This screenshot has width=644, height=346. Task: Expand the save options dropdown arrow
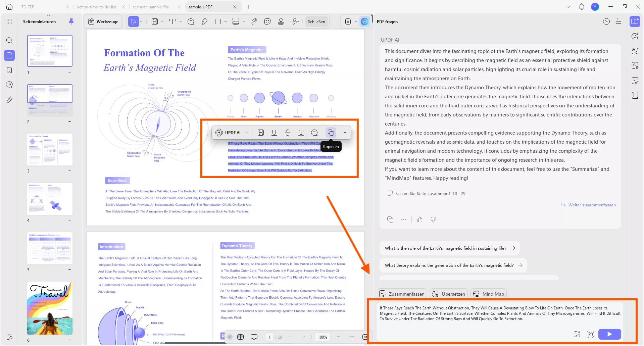pos(356,21)
